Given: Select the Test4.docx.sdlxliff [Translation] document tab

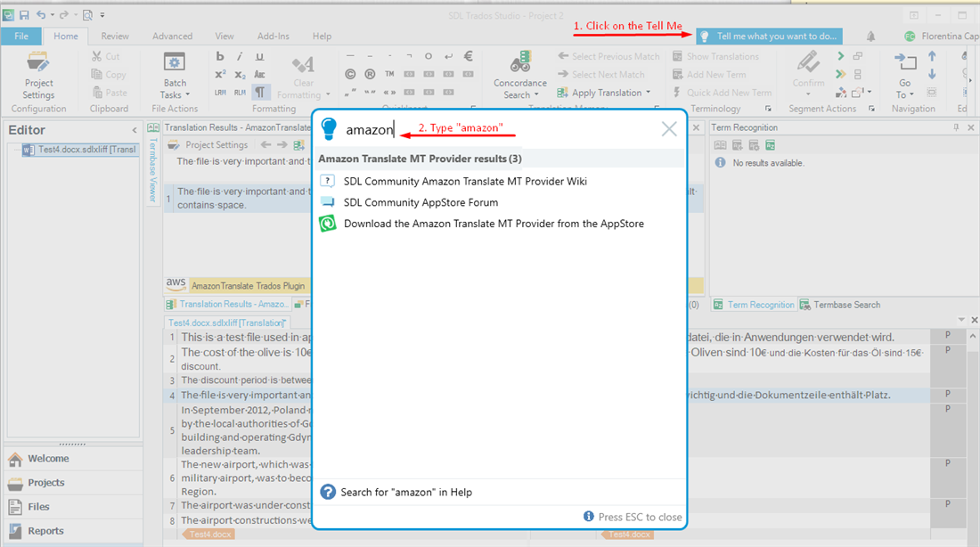Looking at the screenshot, I should tap(227, 322).
